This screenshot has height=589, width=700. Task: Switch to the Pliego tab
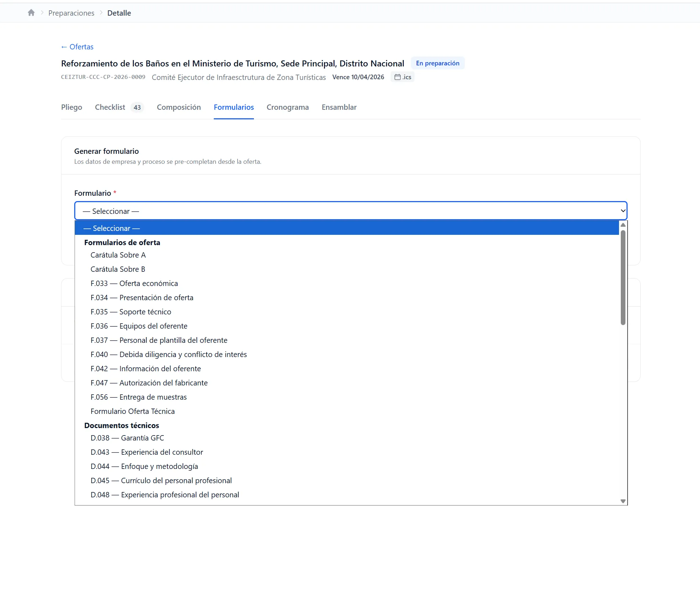pyautogui.click(x=71, y=107)
